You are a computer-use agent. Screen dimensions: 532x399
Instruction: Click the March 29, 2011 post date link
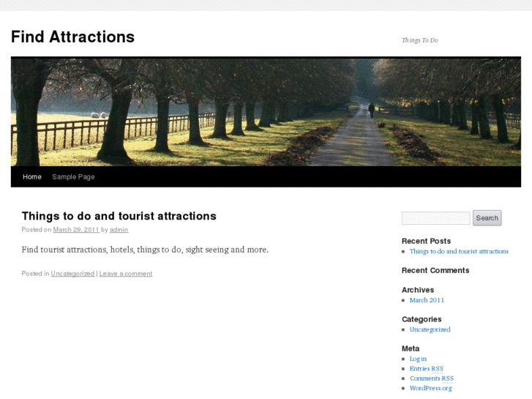click(76, 230)
